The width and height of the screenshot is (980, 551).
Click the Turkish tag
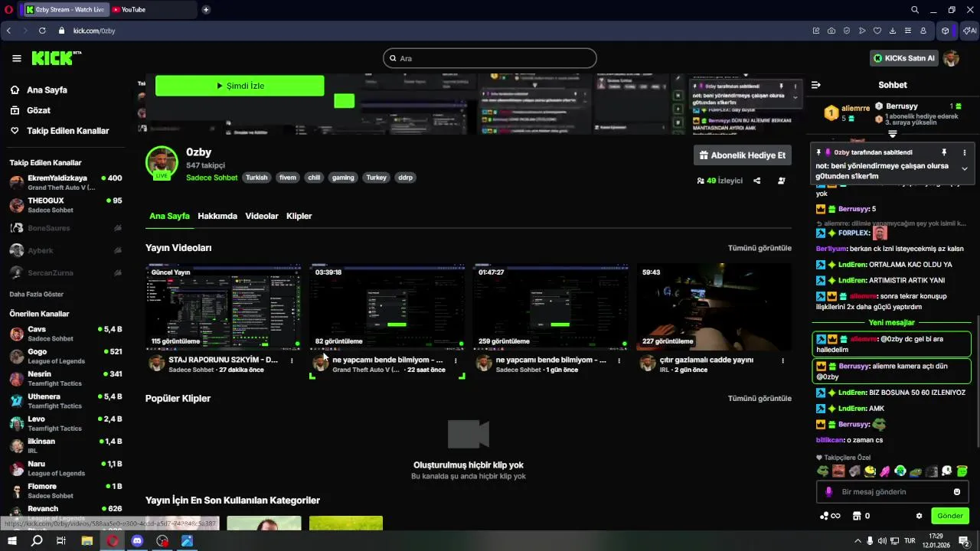(256, 178)
